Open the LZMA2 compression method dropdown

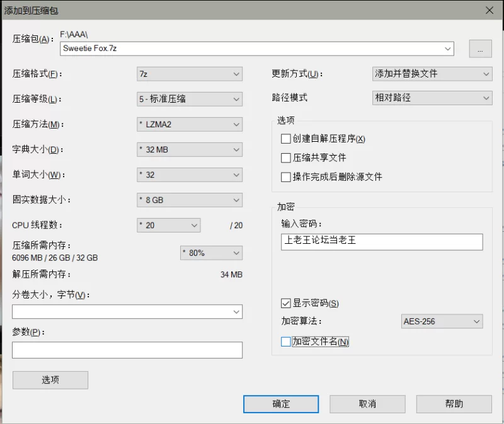tap(190, 124)
